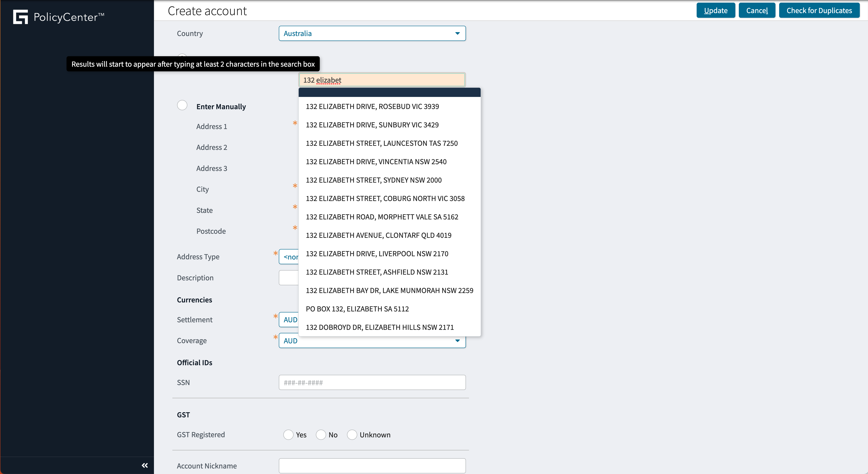Set GST Registered to Yes
Image resolution: width=868 pixels, height=474 pixels.
tap(288, 435)
